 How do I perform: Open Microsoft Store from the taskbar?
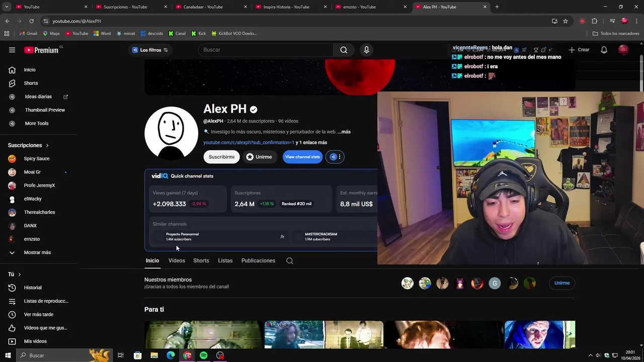coord(137,355)
